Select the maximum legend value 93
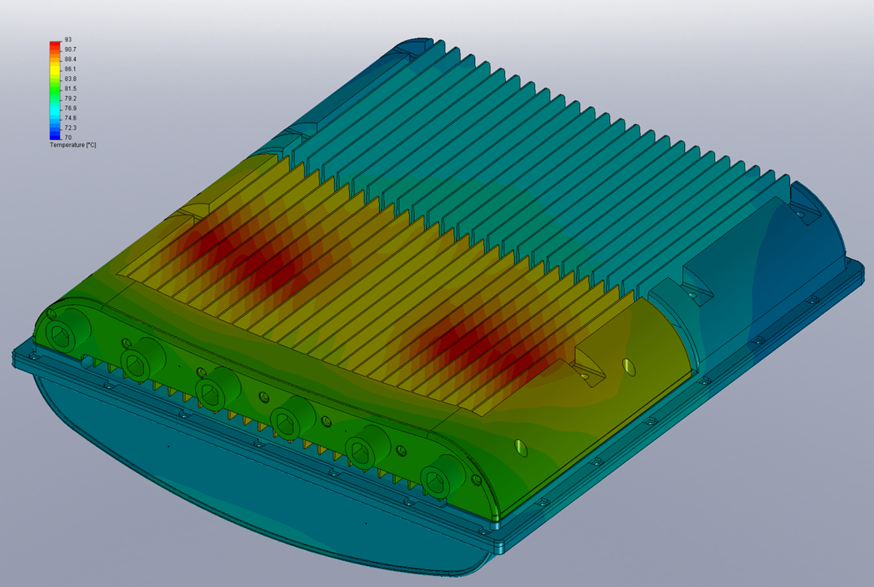The height and width of the screenshot is (587, 874). click(x=68, y=40)
